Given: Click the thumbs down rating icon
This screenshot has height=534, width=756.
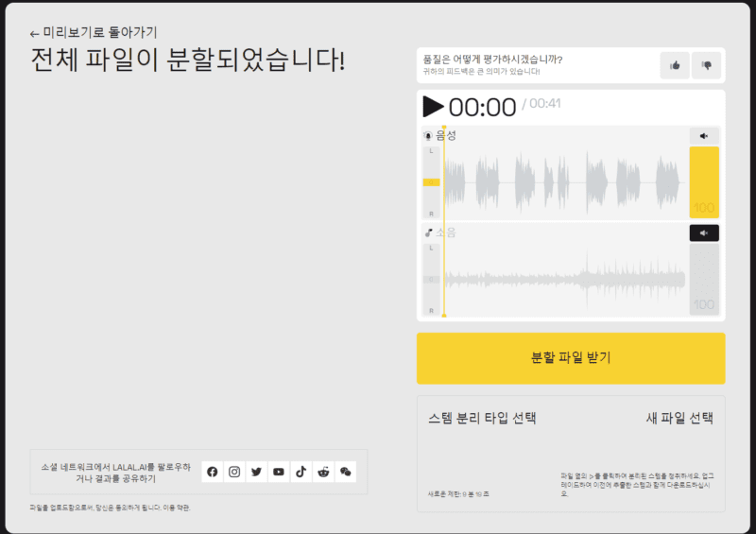Looking at the screenshot, I should click(x=706, y=65).
